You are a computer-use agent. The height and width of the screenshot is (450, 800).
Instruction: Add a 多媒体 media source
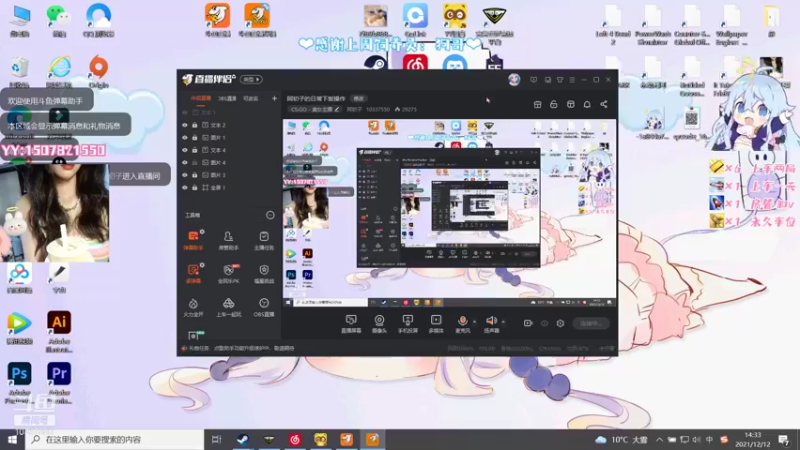[x=436, y=323]
